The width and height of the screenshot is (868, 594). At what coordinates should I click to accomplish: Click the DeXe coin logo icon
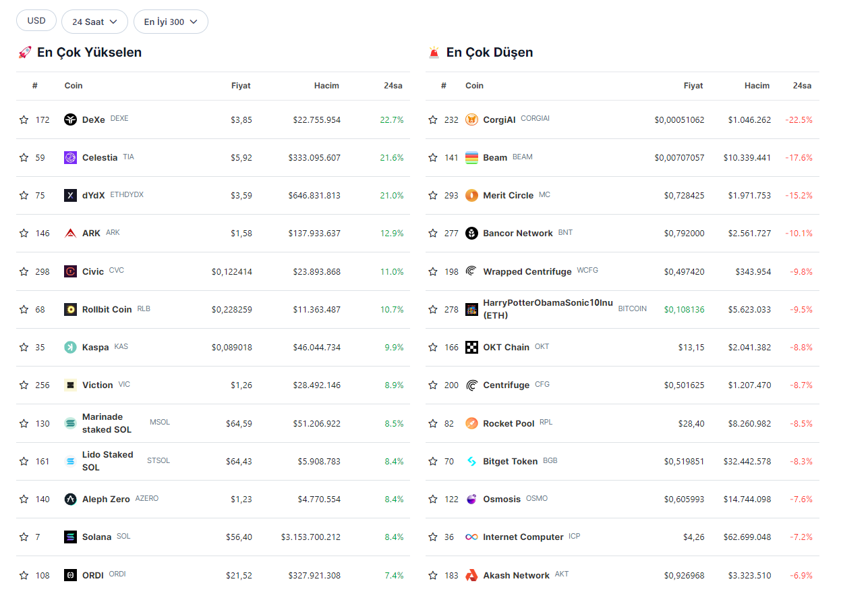[x=70, y=119]
